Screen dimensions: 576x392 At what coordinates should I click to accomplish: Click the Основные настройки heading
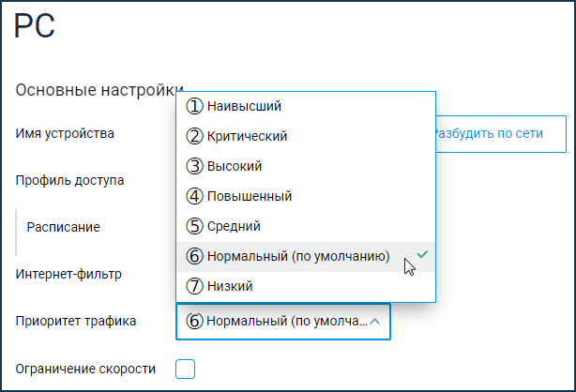tap(99, 90)
